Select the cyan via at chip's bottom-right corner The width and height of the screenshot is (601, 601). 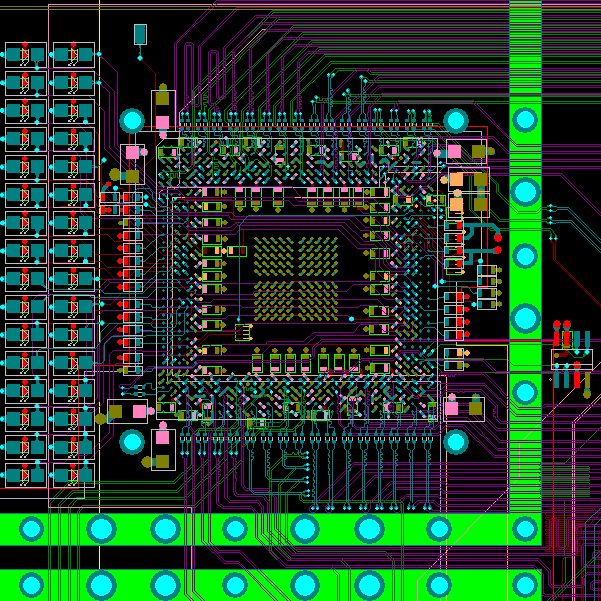pyautogui.click(x=456, y=441)
